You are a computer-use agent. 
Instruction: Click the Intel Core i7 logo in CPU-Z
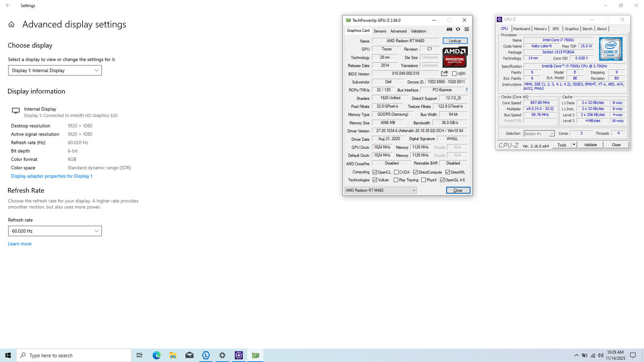[611, 49]
